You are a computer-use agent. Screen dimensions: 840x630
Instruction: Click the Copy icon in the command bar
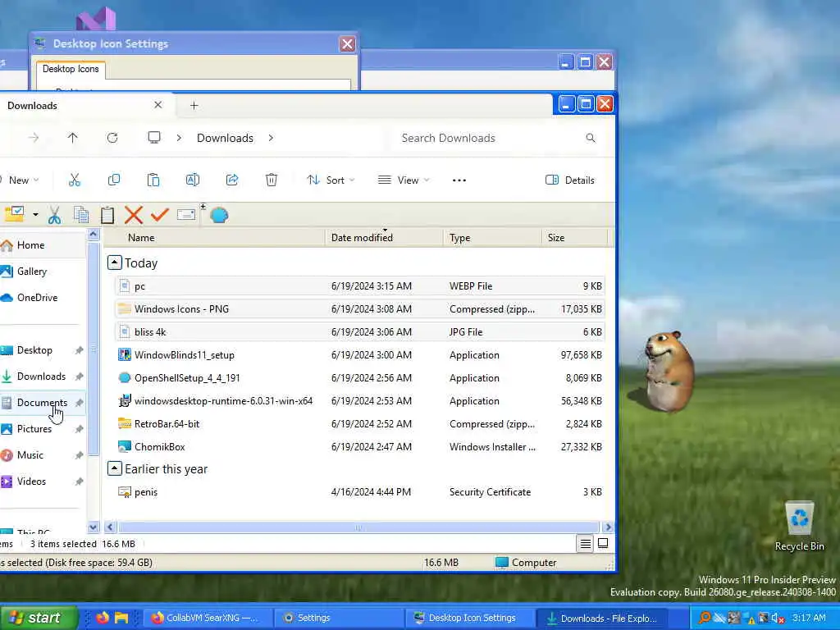pos(113,180)
